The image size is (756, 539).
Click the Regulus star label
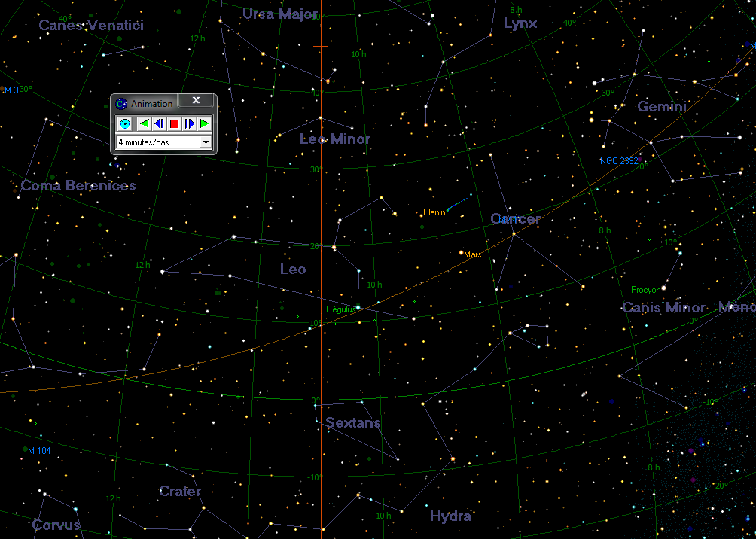pyautogui.click(x=340, y=309)
